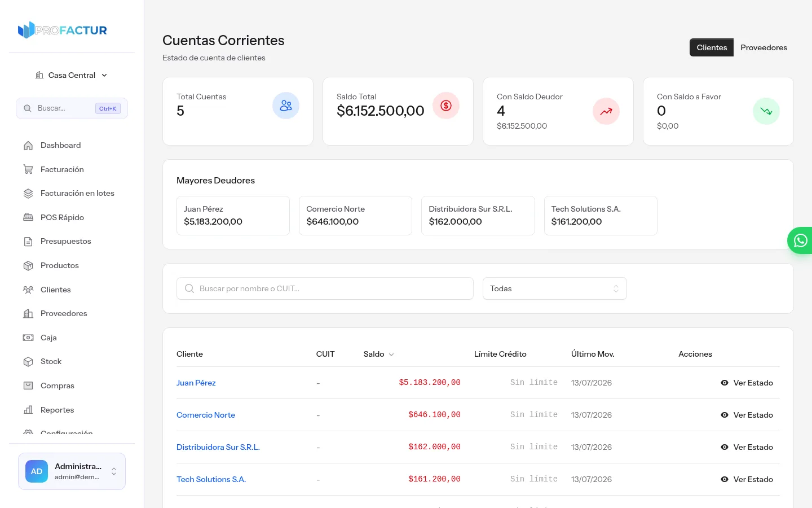Select the Juan Pérez top debtor card

tap(233, 216)
